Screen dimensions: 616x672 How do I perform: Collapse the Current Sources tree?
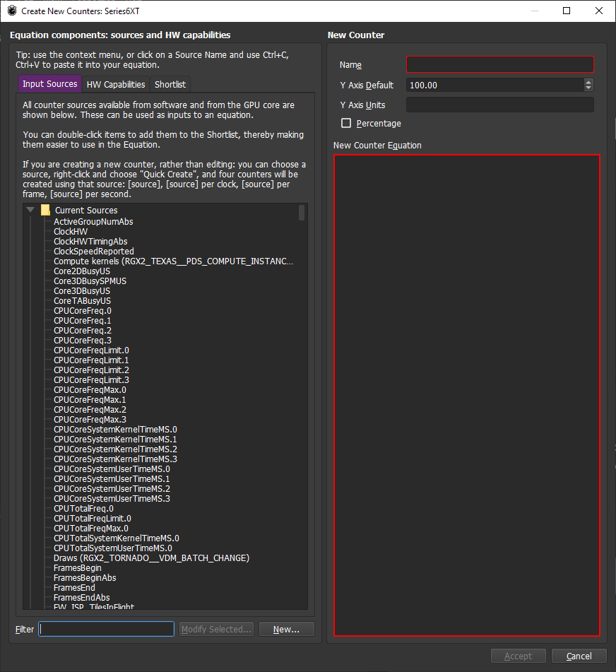click(30, 211)
